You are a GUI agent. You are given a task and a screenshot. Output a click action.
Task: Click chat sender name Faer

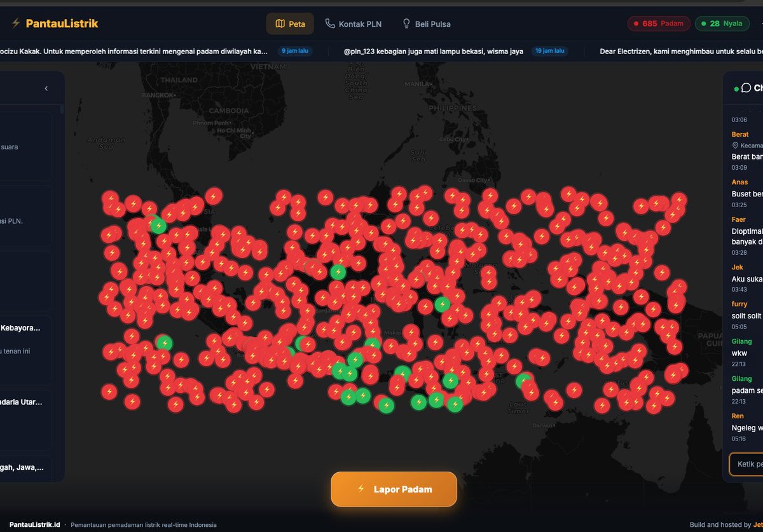point(738,219)
